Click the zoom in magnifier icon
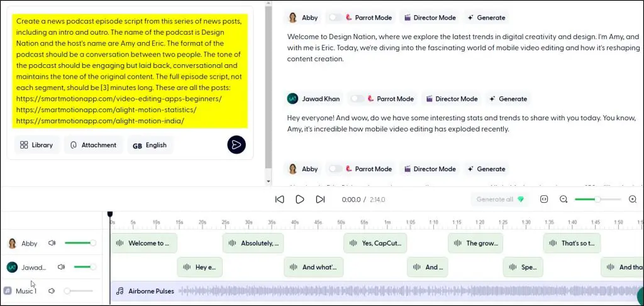 (633, 200)
